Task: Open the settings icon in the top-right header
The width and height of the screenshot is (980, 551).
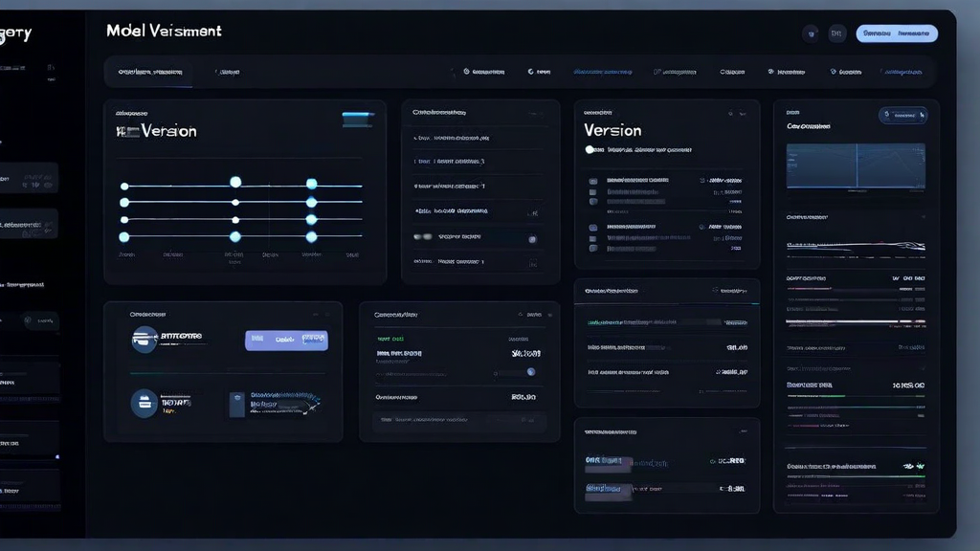Action: point(811,33)
